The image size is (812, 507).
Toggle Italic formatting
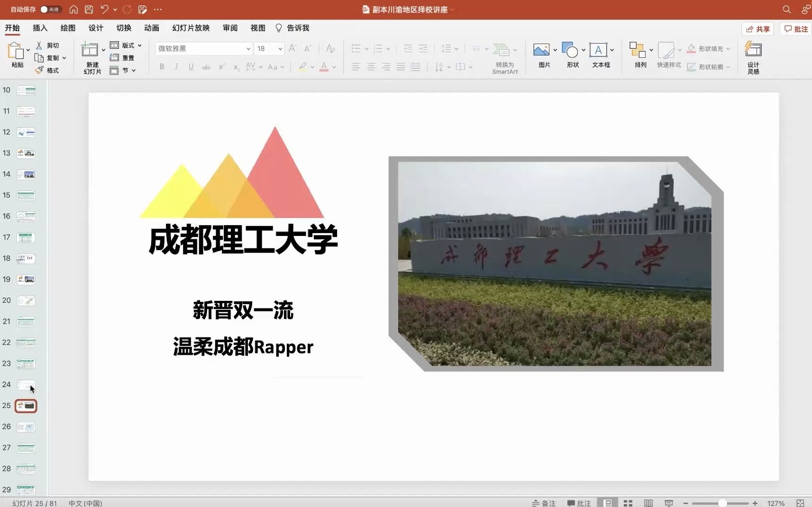(x=176, y=67)
